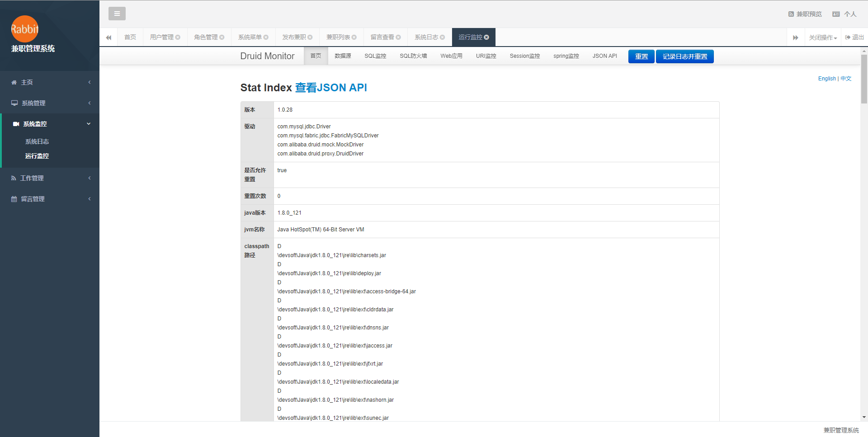Close the 发布兼职 tab via its x icon
This screenshot has width=868, height=437.
[x=310, y=37]
